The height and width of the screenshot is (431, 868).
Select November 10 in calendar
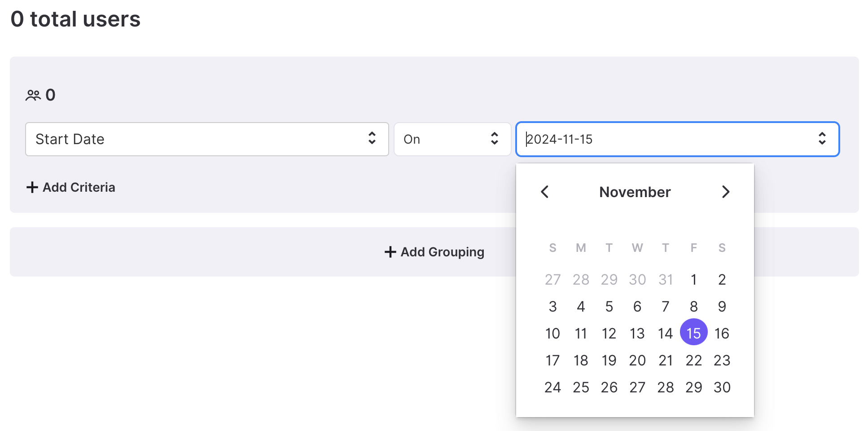click(x=553, y=334)
